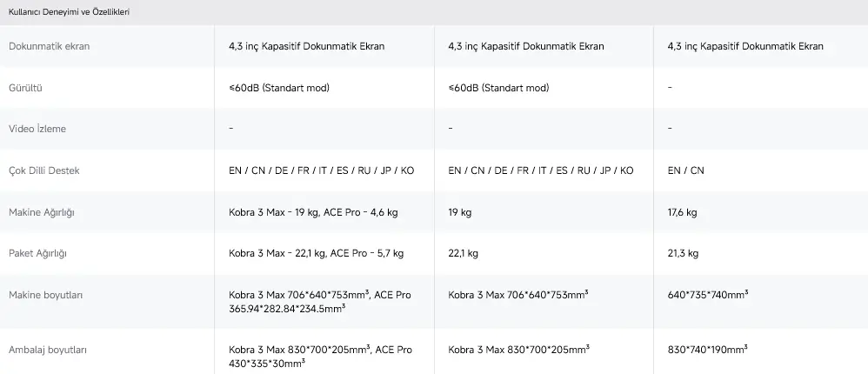Collapse the Kullanıcı Deneyimi ve Özellikleri section header
The height and width of the screenshot is (374, 868).
(x=70, y=12)
